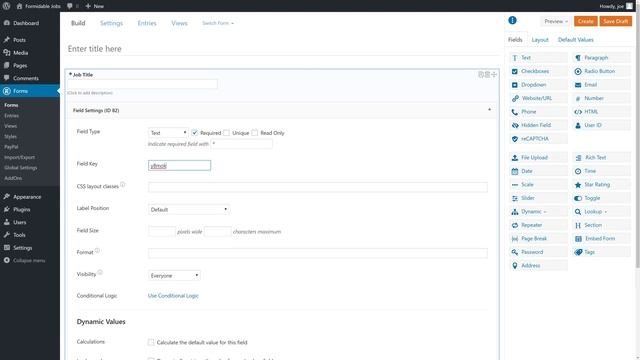The width and height of the screenshot is (640, 360).
Task: Add a reCAPTCHA field
Action: [x=538, y=139]
